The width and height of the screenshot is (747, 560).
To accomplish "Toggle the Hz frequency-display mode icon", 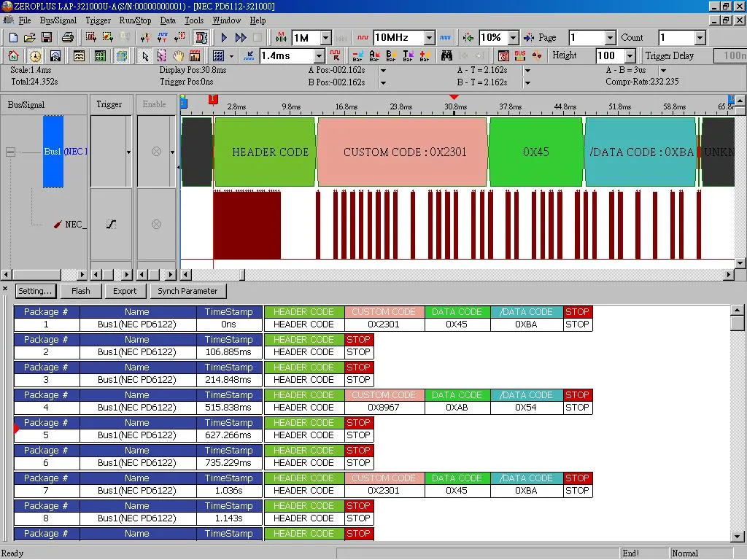I will point(55,55).
